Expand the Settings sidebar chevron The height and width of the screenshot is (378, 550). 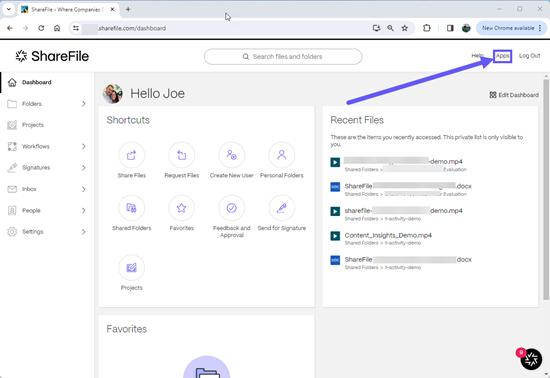pyautogui.click(x=83, y=232)
